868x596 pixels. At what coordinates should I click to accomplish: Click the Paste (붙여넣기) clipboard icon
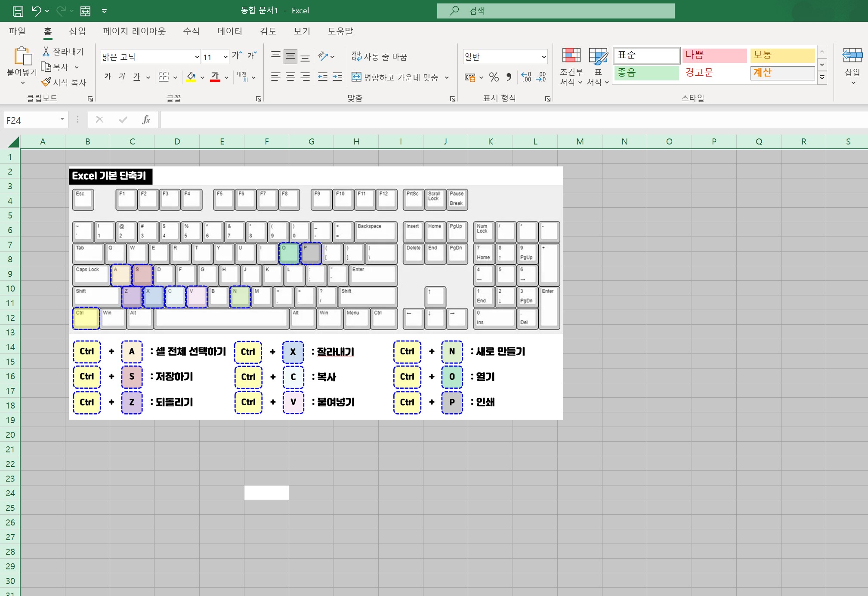[x=22, y=56]
